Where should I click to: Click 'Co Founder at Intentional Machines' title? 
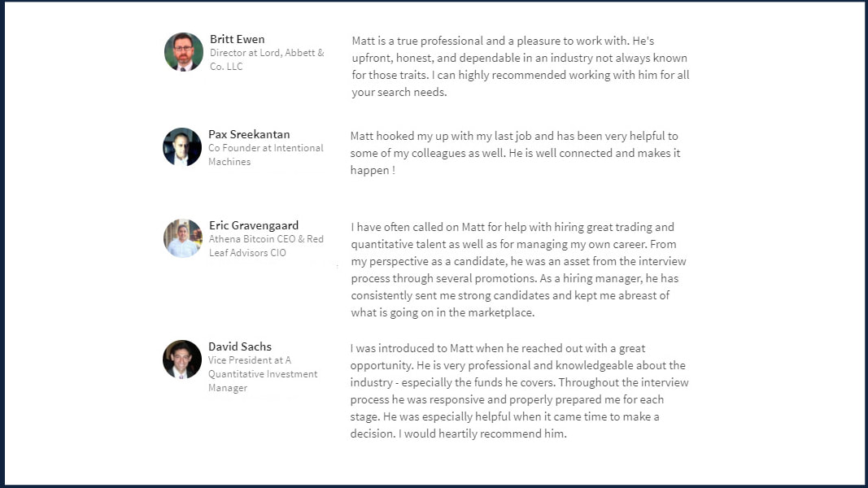pos(266,155)
